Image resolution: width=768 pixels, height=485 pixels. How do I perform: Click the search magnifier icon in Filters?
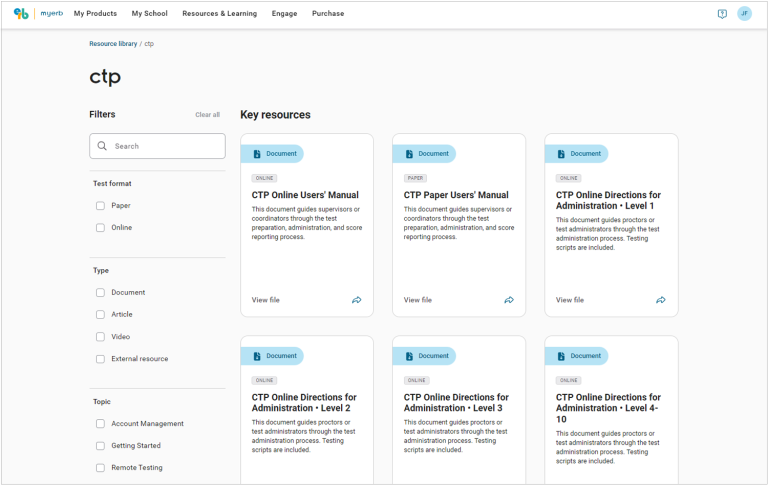tap(102, 146)
